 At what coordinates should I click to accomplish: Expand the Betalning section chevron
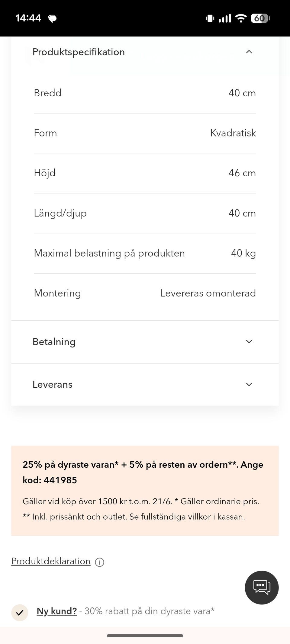(249, 341)
